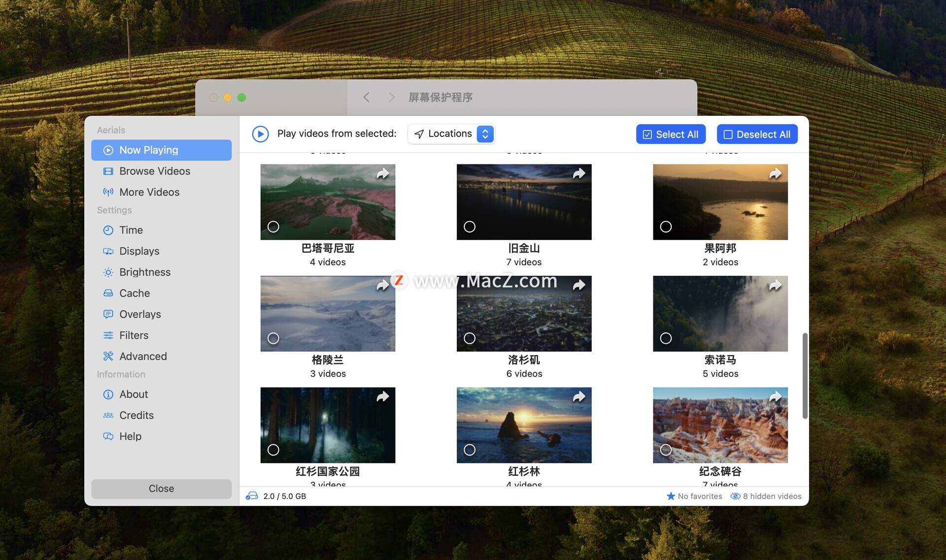946x560 pixels.
Task: Toggle selection circle on 洛杉矶 thumbnail
Action: [470, 338]
